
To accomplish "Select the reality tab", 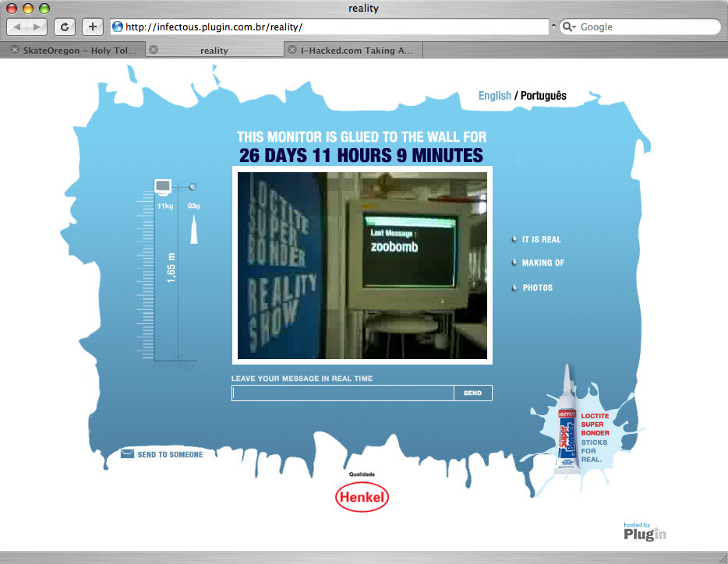I will 214,50.
